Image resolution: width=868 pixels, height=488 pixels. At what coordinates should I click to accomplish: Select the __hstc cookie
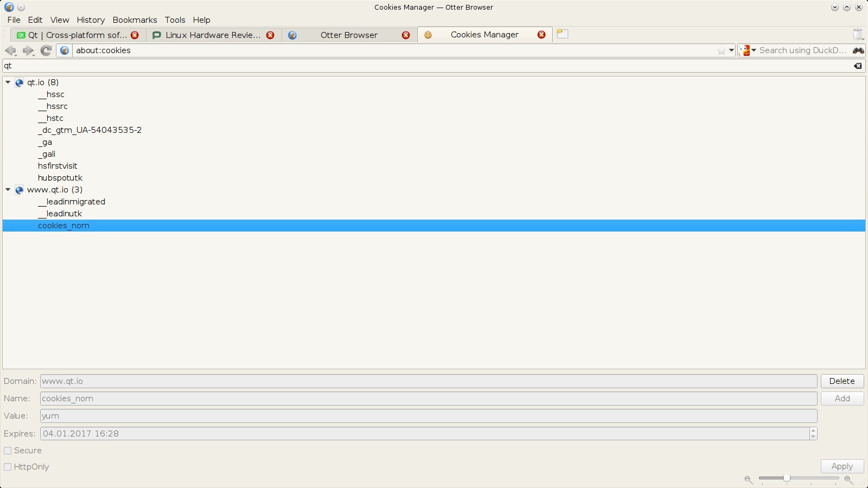point(50,118)
